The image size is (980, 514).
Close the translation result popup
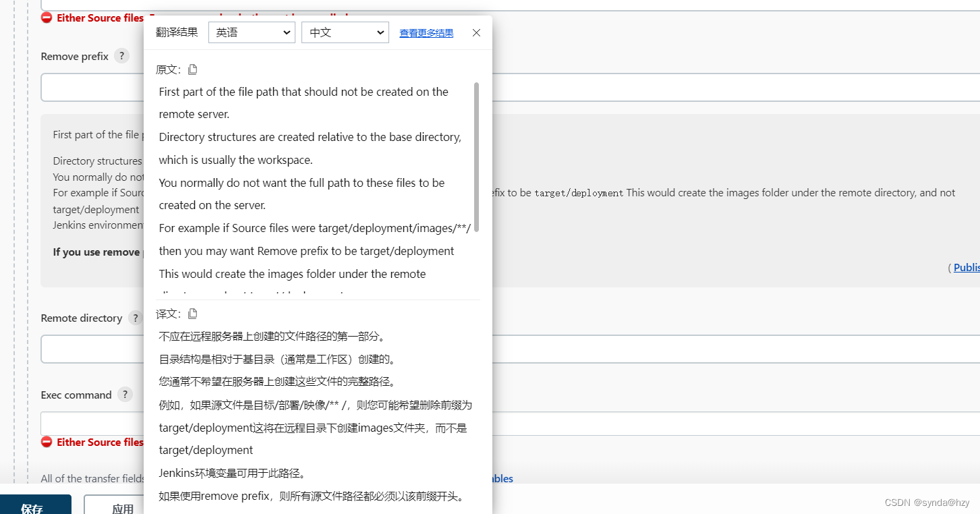click(476, 32)
